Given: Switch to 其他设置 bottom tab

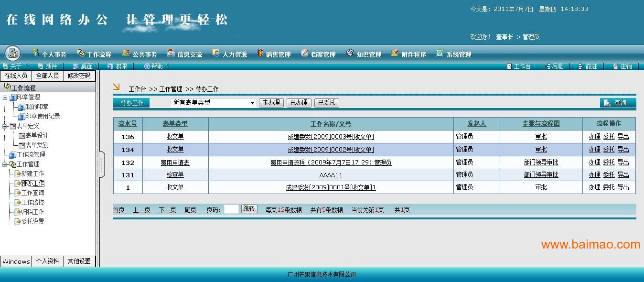Looking at the screenshot, I should tap(79, 261).
